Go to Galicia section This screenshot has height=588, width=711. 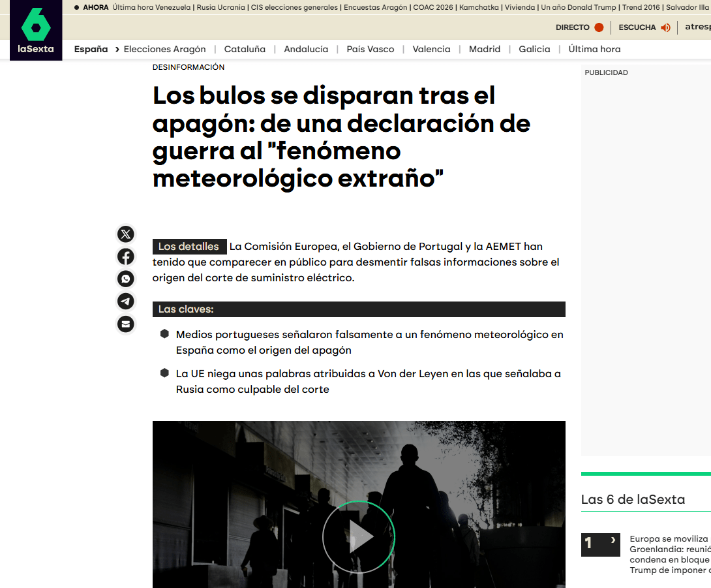pyautogui.click(x=534, y=49)
